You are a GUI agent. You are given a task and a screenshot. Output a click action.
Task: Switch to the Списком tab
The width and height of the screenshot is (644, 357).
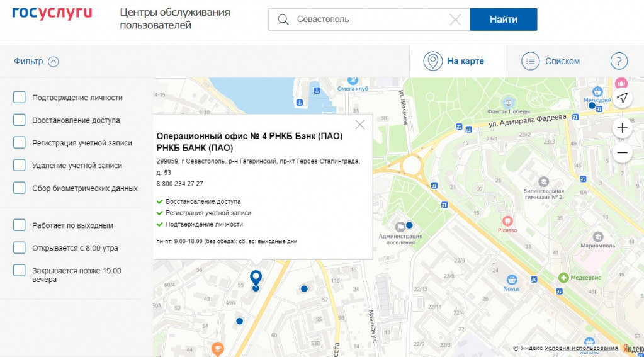[550, 61]
